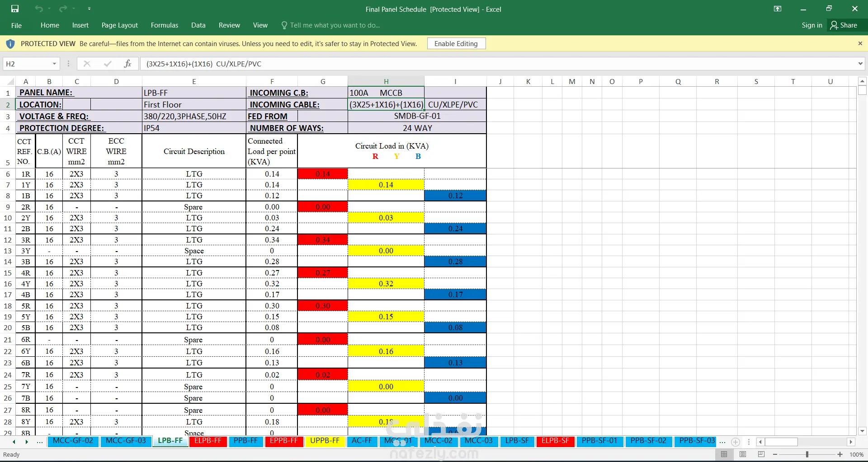Open the Formulas ribbon tab
This screenshot has width=868, height=462.
click(x=165, y=25)
